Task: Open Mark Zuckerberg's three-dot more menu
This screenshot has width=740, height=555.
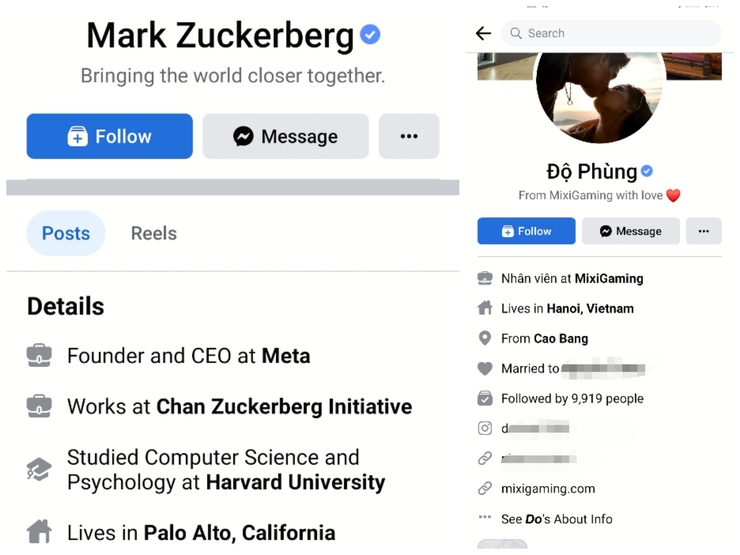Action: click(x=409, y=136)
